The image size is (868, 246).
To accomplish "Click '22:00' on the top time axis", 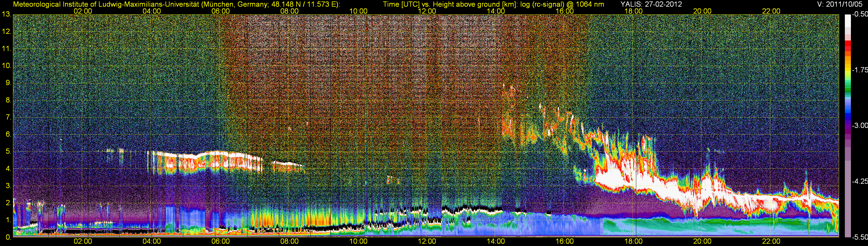I will (771, 11).
